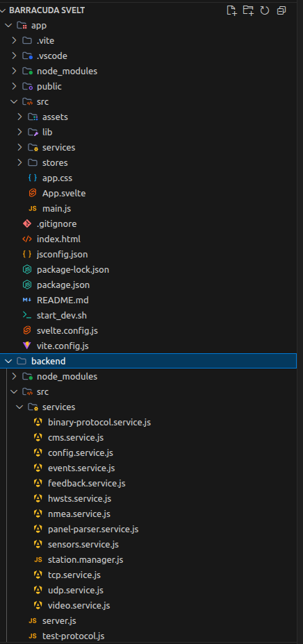Open binary-protocol.service.js
Viewport: 303px width, 644px height.
99,422
